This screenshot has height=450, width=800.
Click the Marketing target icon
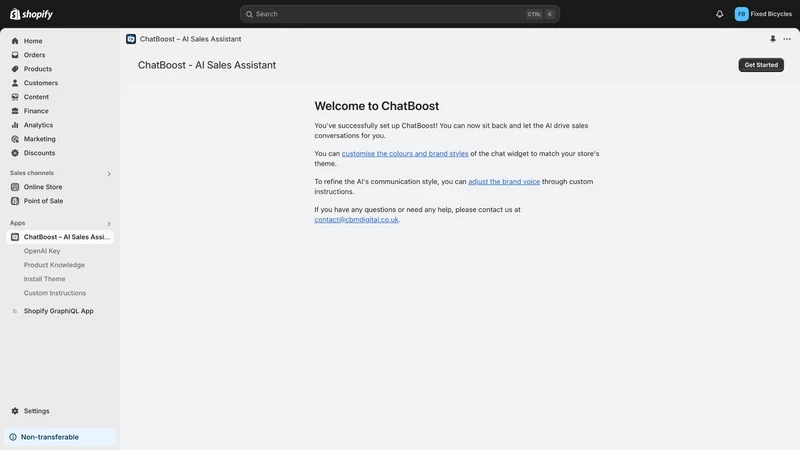[x=15, y=139]
